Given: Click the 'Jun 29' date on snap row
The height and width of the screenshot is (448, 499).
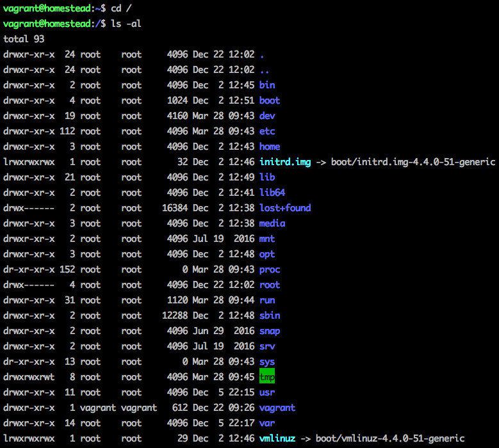Looking at the screenshot, I should coord(208,331).
